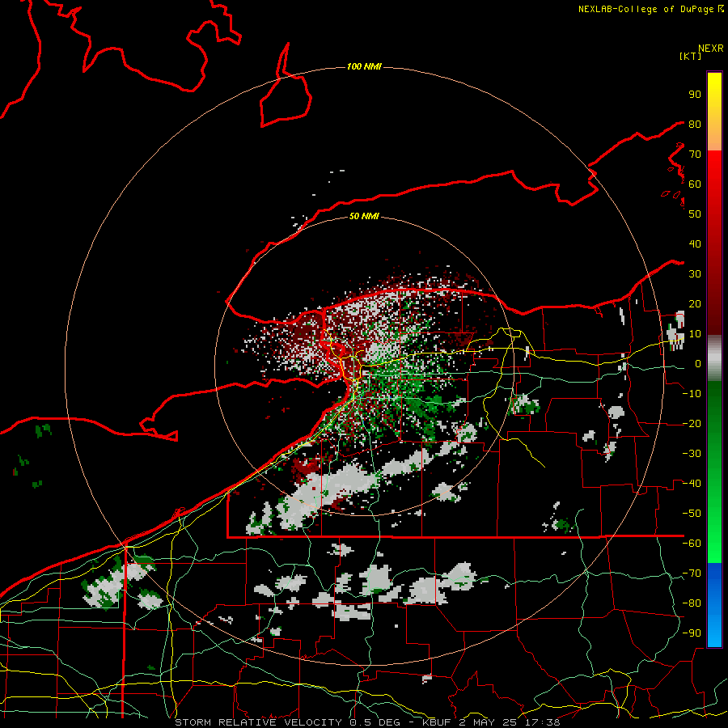
Task: Click the -20 value on the velocity scale
Action: point(692,424)
